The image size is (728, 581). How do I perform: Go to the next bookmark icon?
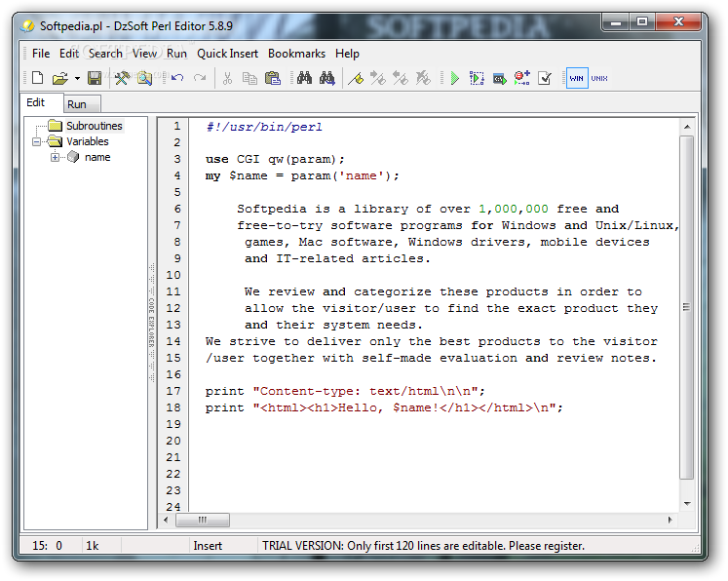point(378,78)
